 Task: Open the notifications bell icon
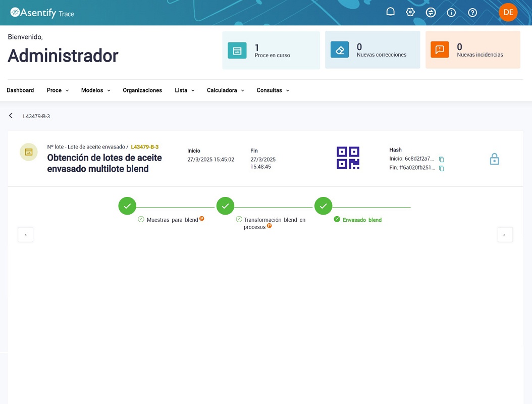click(x=390, y=11)
